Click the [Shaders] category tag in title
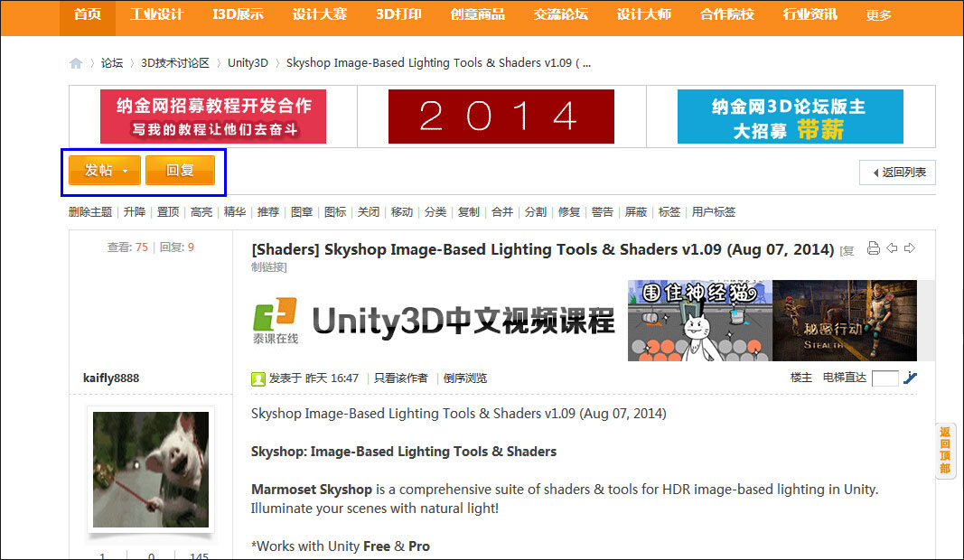This screenshot has width=964, height=560. point(285,249)
